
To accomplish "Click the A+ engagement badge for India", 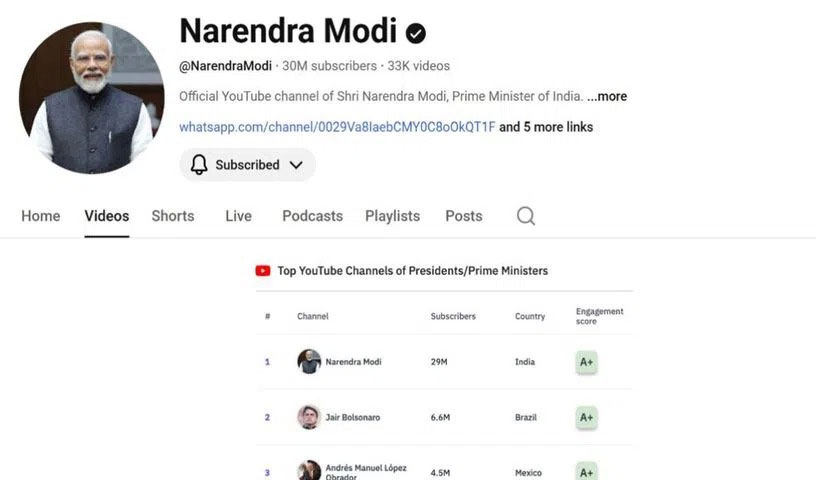I will (x=586, y=362).
